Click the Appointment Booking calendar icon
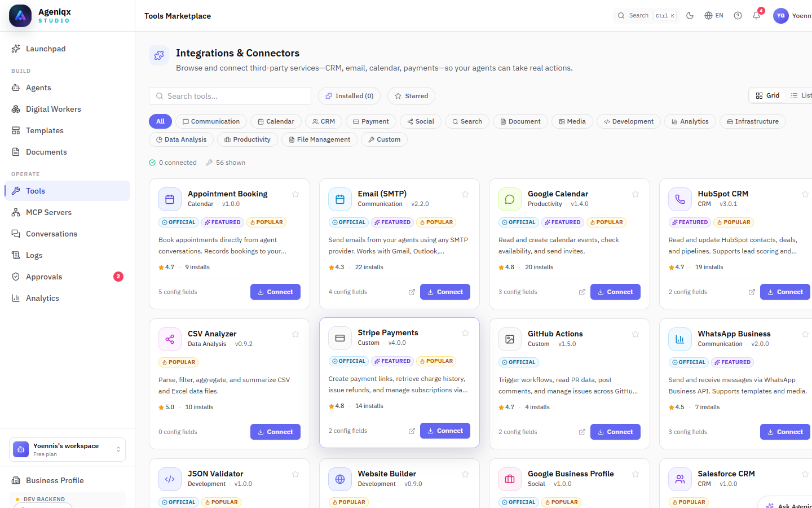812x508 pixels. (170, 199)
